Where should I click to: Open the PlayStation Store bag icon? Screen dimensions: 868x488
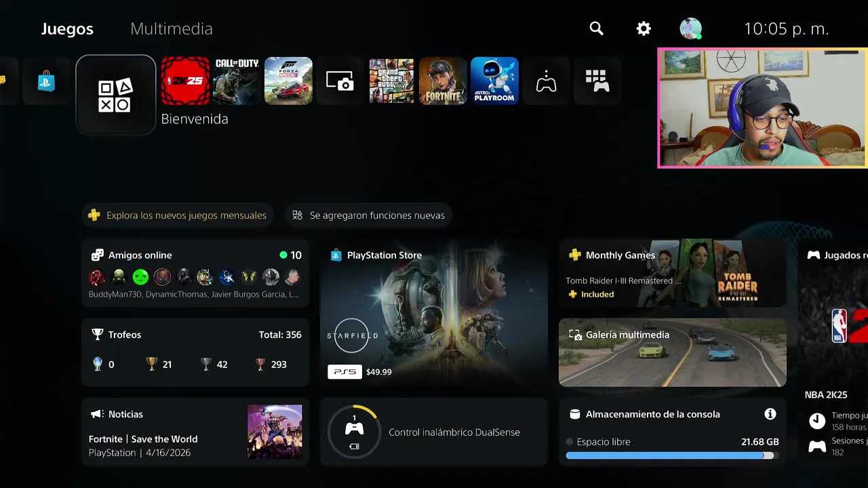[46, 81]
